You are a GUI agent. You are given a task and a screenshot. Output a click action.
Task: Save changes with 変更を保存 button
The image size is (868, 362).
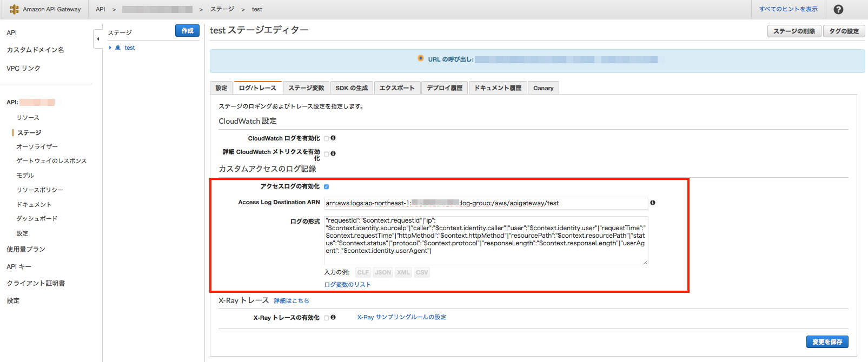pyautogui.click(x=827, y=342)
